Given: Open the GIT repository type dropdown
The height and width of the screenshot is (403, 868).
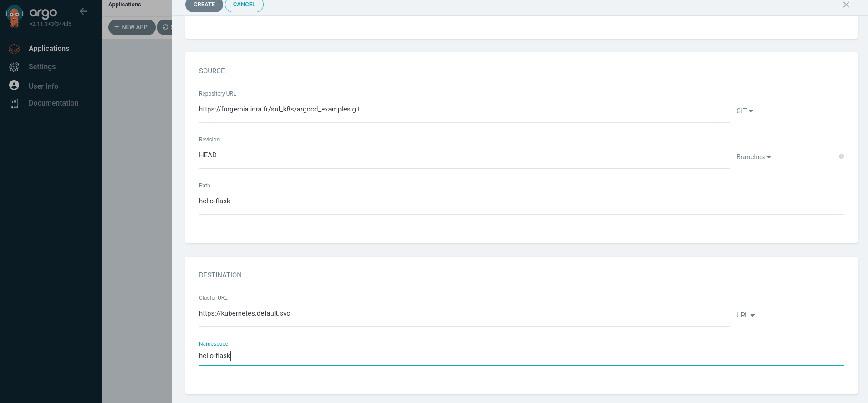Looking at the screenshot, I should pyautogui.click(x=745, y=111).
